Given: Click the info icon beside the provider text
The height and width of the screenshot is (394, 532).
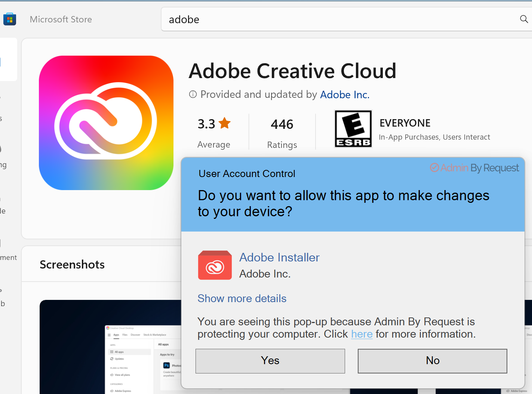Looking at the screenshot, I should (193, 94).
